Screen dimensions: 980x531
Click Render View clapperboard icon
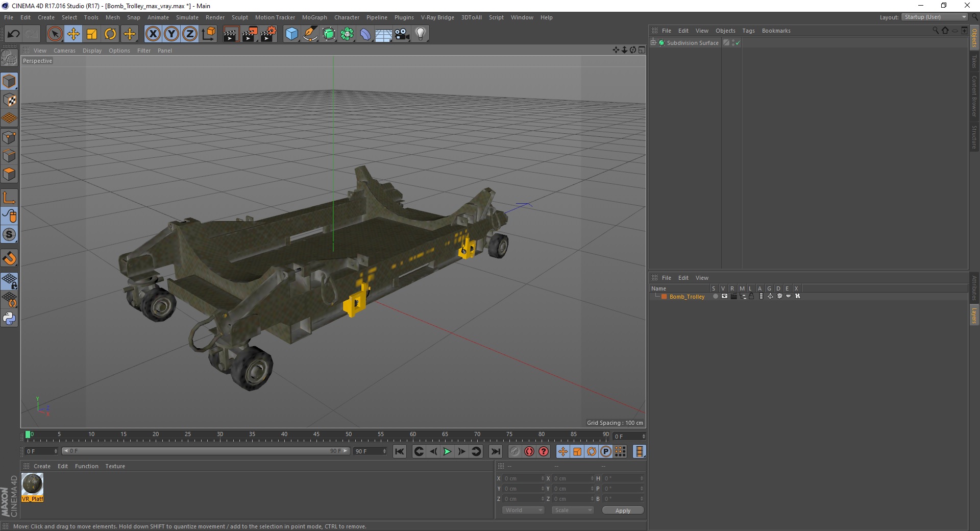click(x=231, y=34)
